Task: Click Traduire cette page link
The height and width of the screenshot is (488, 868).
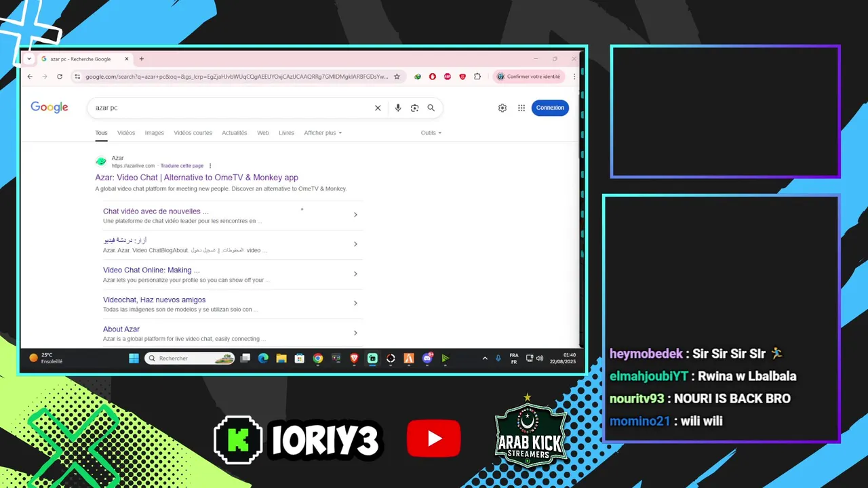Action: (x=182, y=166)
